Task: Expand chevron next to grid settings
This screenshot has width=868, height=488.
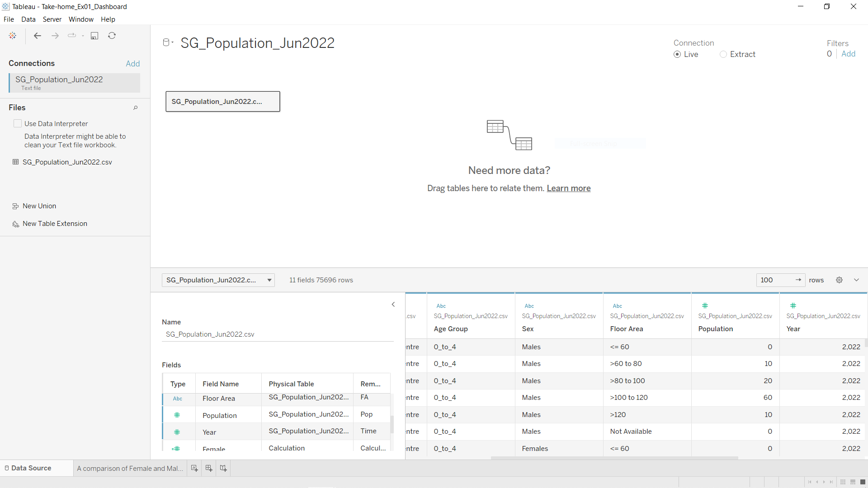Action: 856,280
